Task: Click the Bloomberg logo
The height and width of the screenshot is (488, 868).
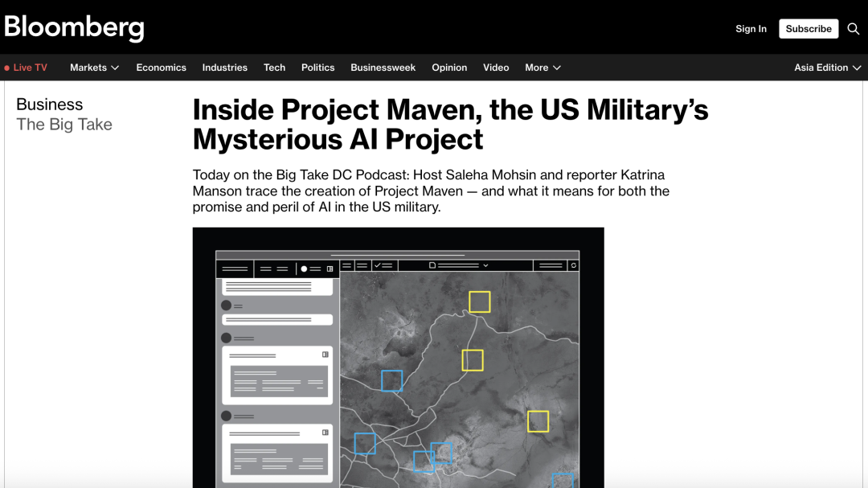Action: click(74, 27)
